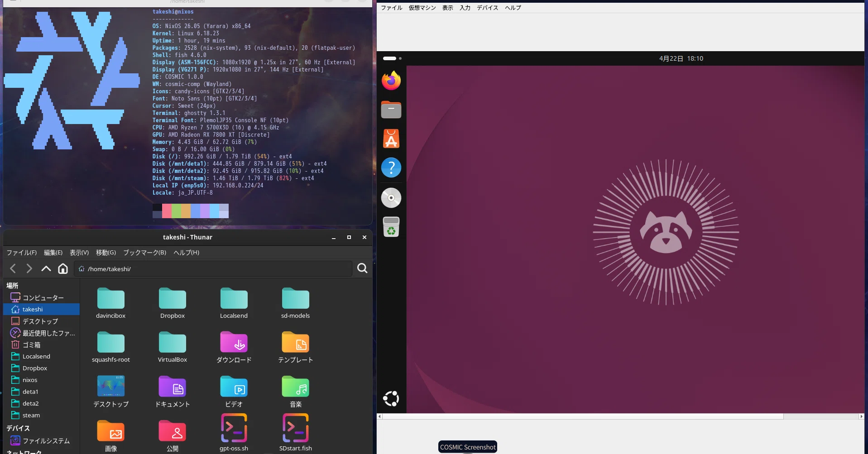The image size is (868, 454).
Task: Open the Files app in Ubuntu dock
Action: [x=391, y=110]
